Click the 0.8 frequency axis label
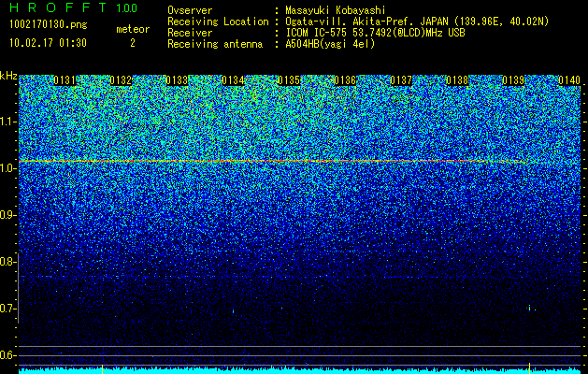The height and width of the screenshot is (374, 588). [x=7, y=262]
